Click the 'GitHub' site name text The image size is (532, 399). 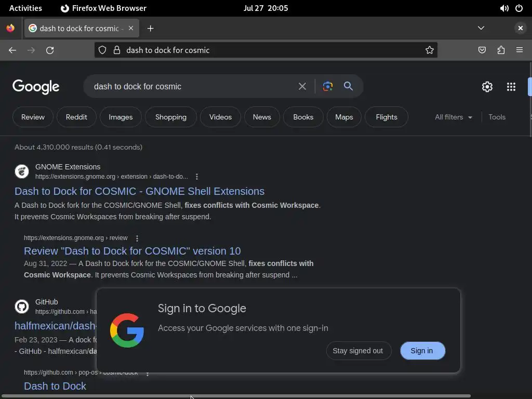click(46, 302)
